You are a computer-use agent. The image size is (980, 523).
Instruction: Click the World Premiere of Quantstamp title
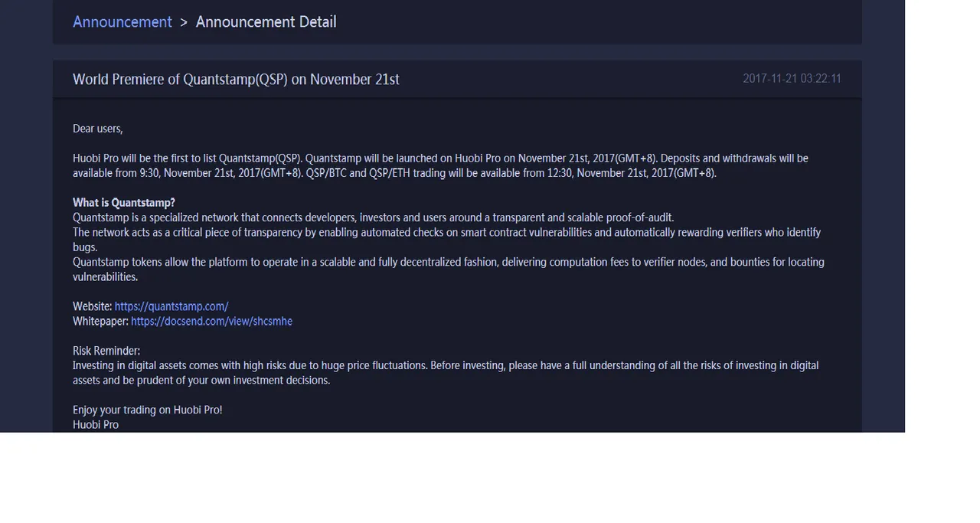point(236,80)
